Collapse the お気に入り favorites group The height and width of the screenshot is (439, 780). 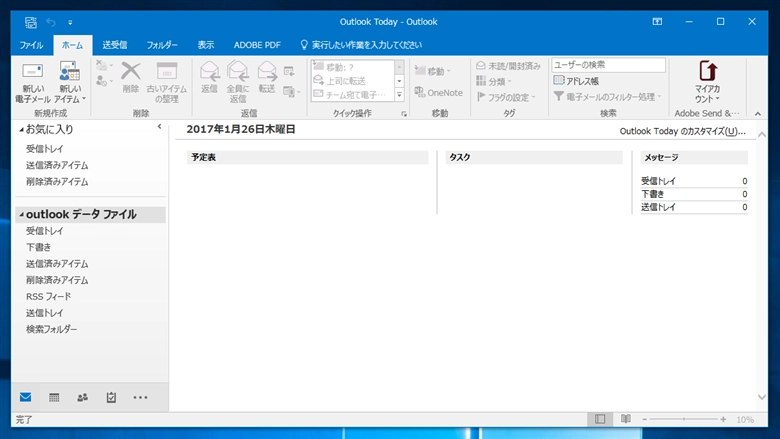click(21, 130)
